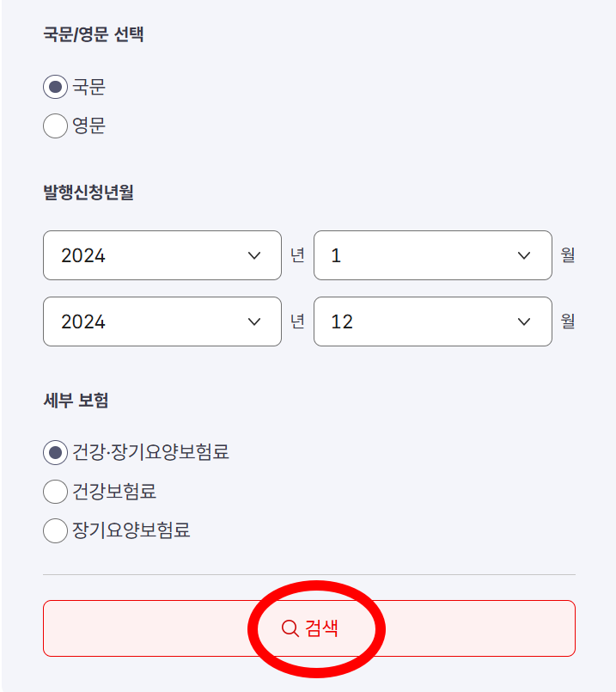Image resolution: width=616 pixels, height=692 pixels.
Task: Click the chevron on the end month dropdown
Action: [524, 322]
